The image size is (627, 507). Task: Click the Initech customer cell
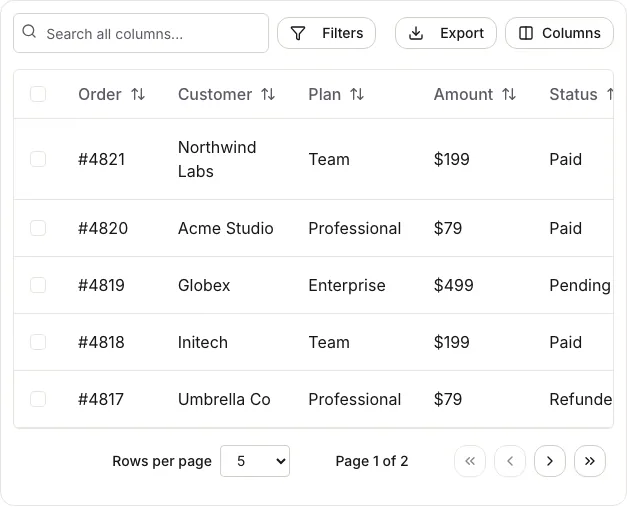click(203, 343)
